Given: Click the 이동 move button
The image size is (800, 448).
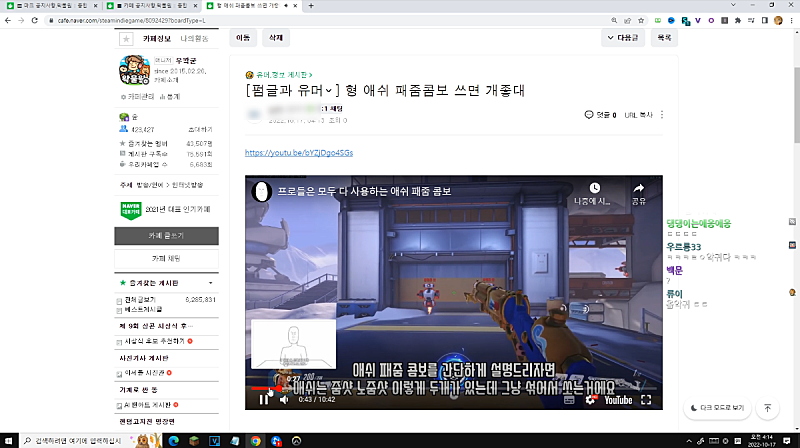Looking at the screenshot, I should coord(243,38).
